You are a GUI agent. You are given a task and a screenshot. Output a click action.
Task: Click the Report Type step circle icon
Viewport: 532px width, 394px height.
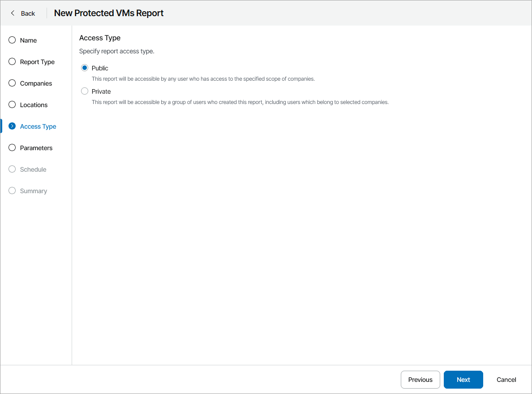click(x=12, y=62)
